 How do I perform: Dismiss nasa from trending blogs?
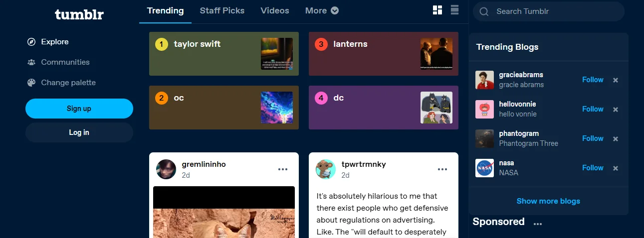click(x=616, y=168)
